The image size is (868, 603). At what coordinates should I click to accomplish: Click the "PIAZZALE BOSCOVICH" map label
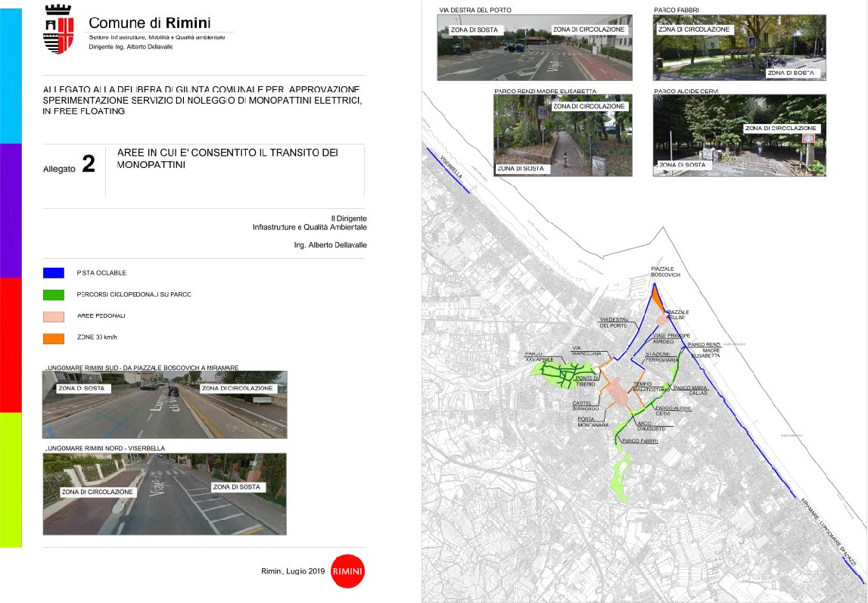(665, 272)
